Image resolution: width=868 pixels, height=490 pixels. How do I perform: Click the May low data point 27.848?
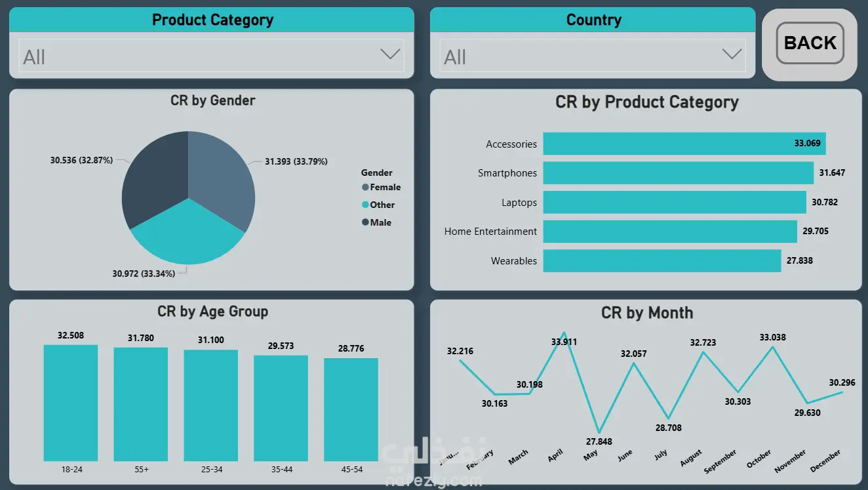click(x=599, y=431)
